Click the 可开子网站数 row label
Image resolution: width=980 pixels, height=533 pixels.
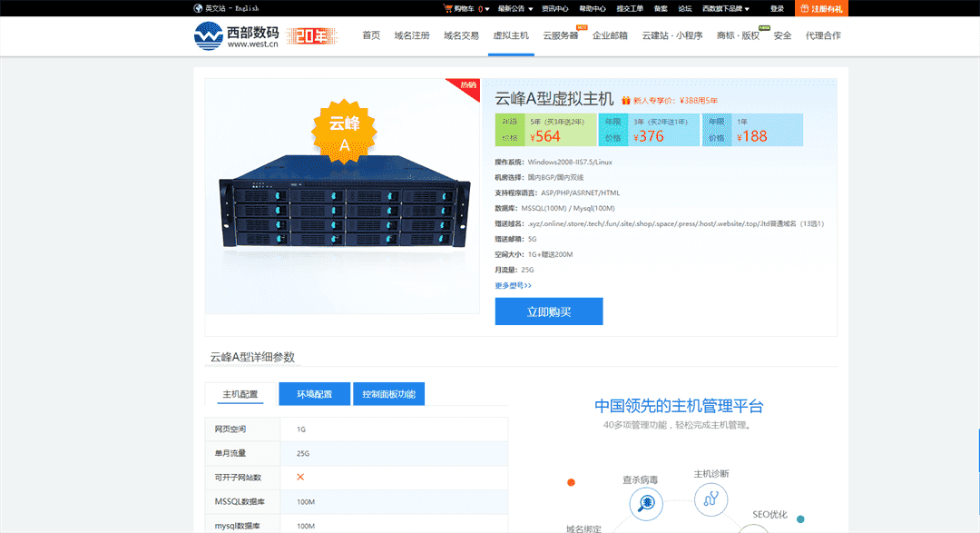238,478
